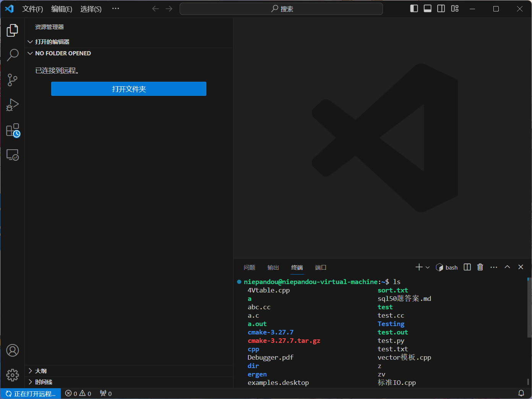Open the Run and Debug view

click(13, 105)
